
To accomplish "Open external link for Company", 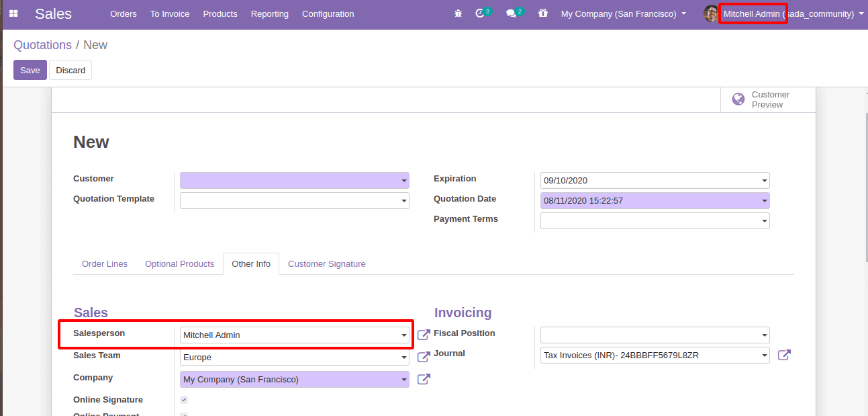I will pos(424,379).
